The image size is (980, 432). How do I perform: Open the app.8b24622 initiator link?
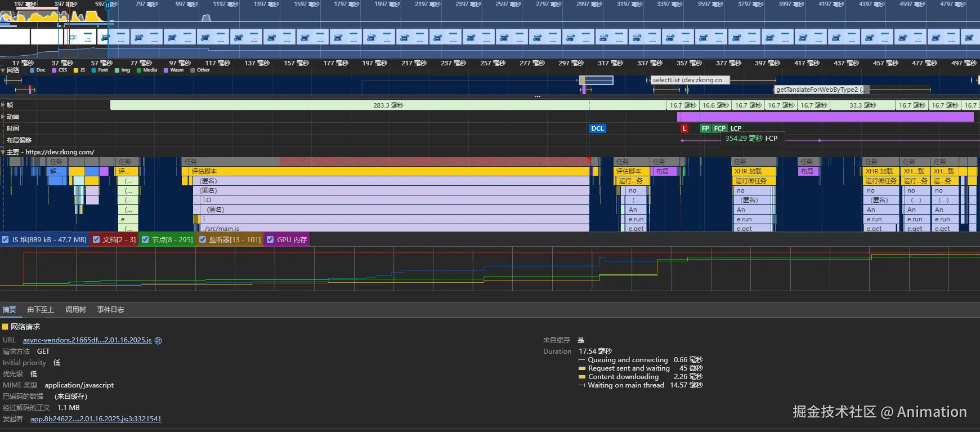tap(96, 419)
